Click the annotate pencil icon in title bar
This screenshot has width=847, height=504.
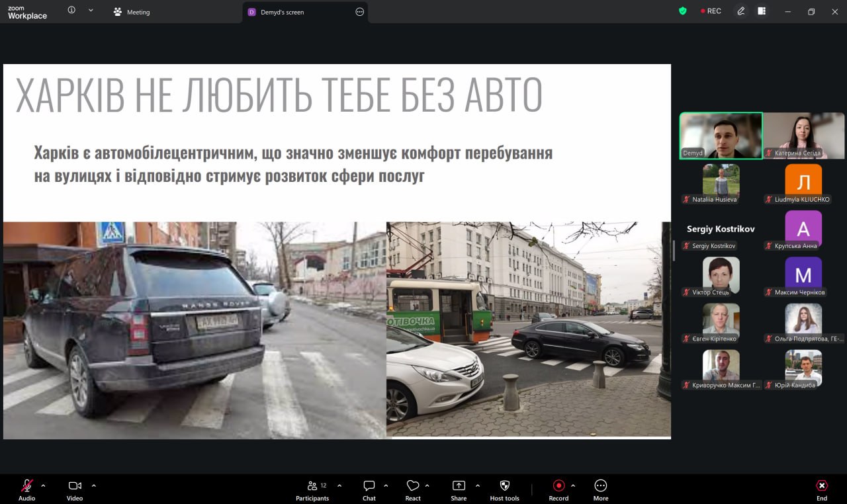[741, 11]
